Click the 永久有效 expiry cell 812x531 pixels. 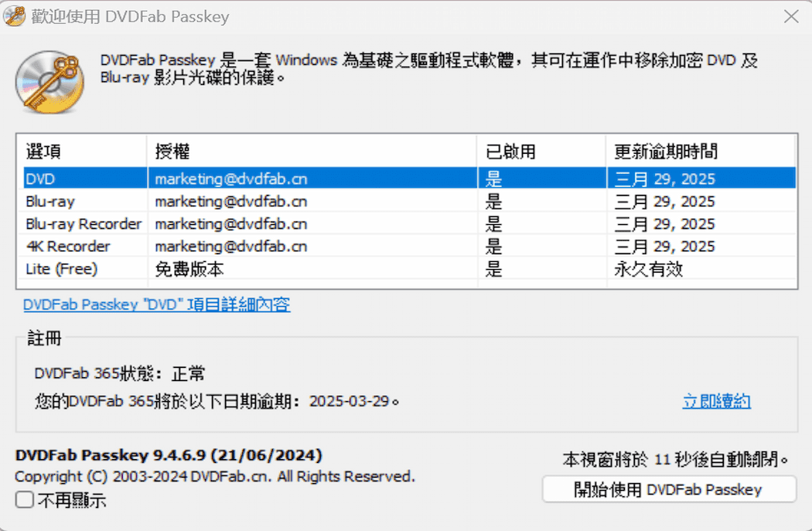coord(649,269)
